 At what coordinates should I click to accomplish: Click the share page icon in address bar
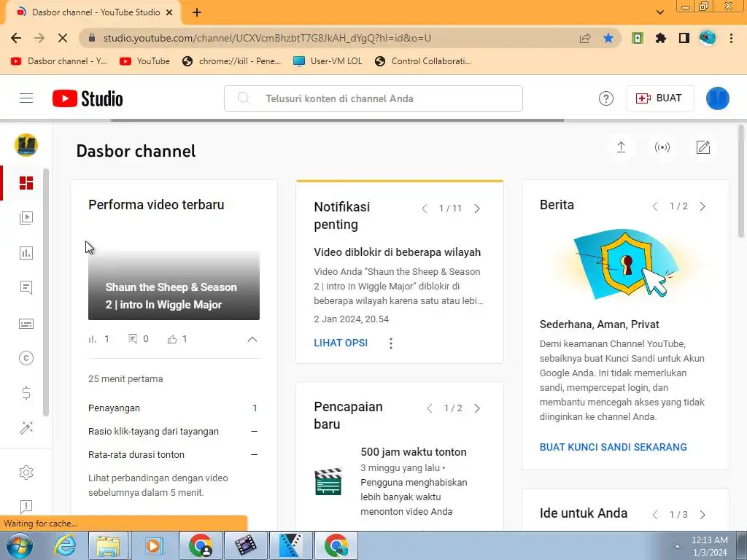point(585,38)
